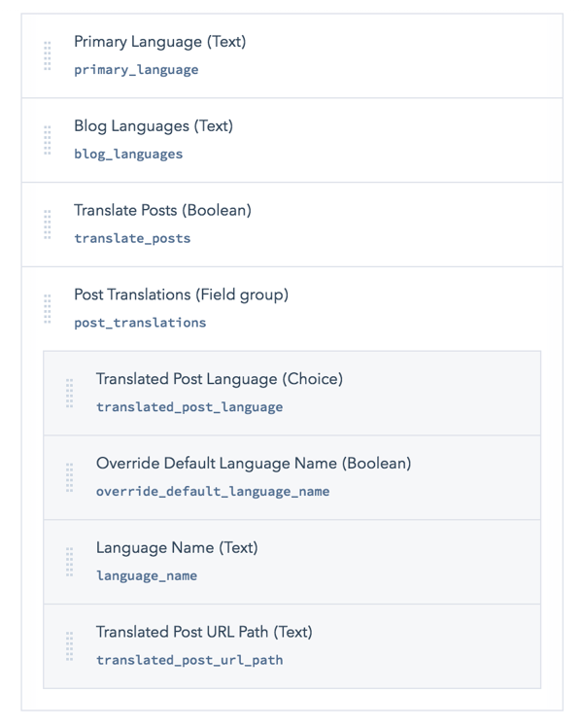Click the Post Translations group drag handle
583x728 pixels.
point(48,309)
